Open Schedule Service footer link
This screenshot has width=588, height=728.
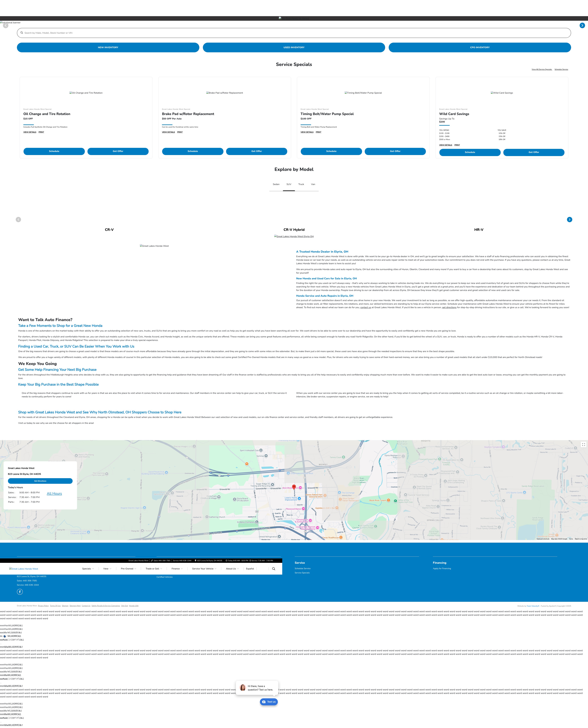pyautogui.click(x=303, y=569)
